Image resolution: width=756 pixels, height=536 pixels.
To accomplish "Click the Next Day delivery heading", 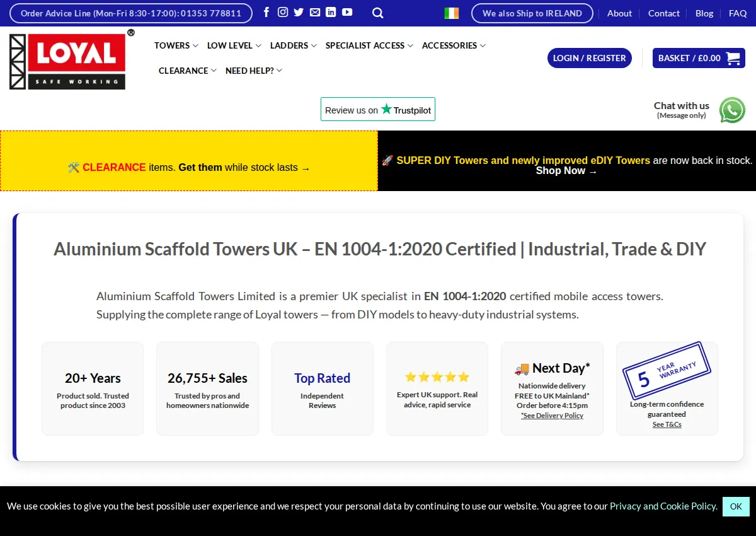I will point(553,368).
